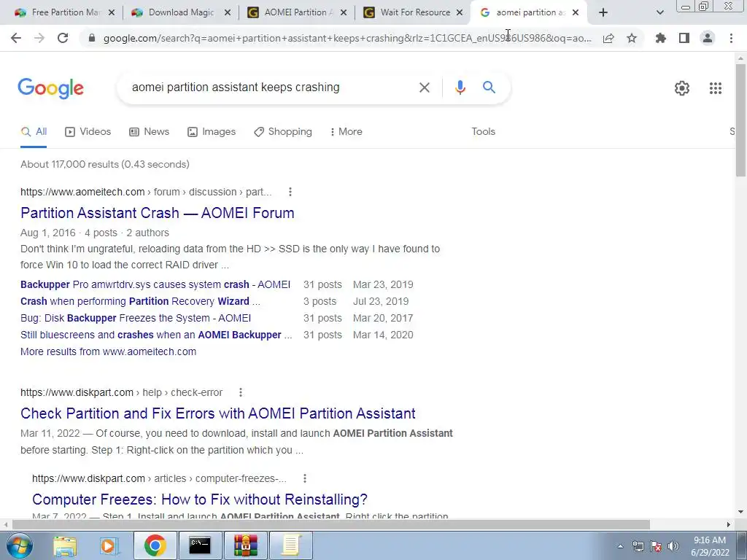The width and height of the screenshot is (747, 560).
Task: Open a new browser tab
Action: 603,12
